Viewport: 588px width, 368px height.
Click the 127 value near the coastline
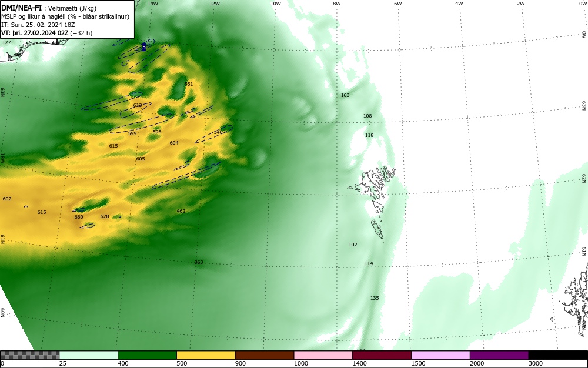coord(6,42)
